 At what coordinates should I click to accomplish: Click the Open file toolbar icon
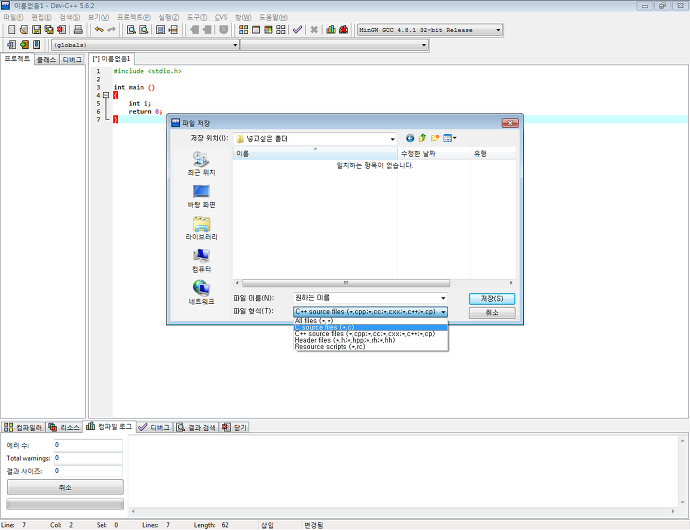coord(24,29)
